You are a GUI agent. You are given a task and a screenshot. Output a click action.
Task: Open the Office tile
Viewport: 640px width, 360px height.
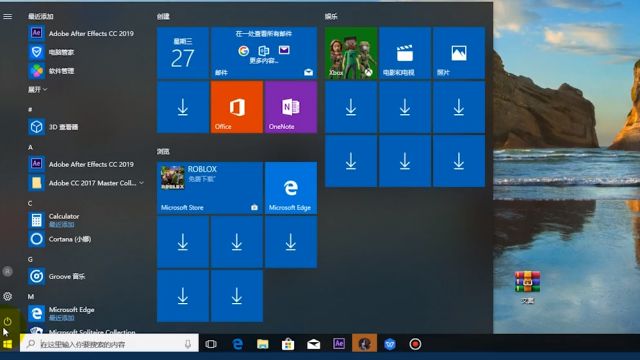(x=237, y=107)
